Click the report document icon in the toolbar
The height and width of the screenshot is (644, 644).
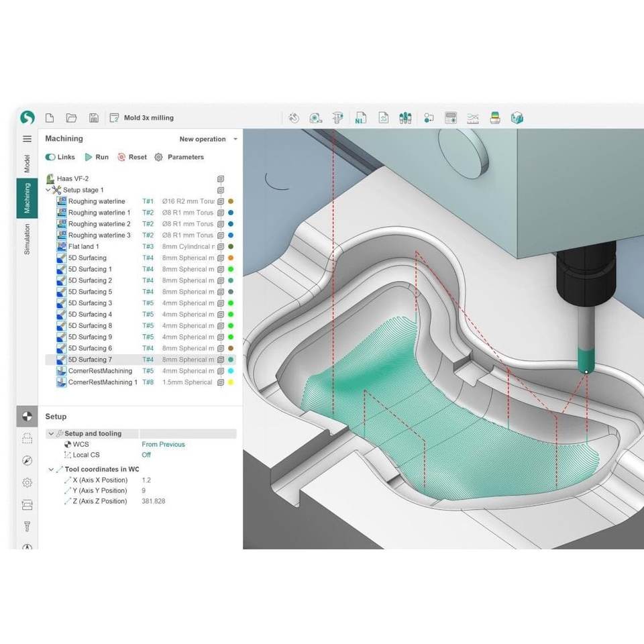tap(383, 118)
